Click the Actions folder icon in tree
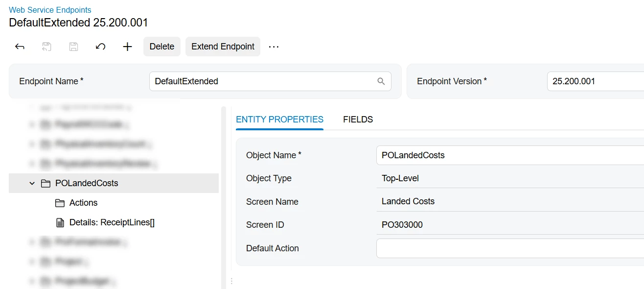Screen dimensions: 644x289 (x=60, y=203)
